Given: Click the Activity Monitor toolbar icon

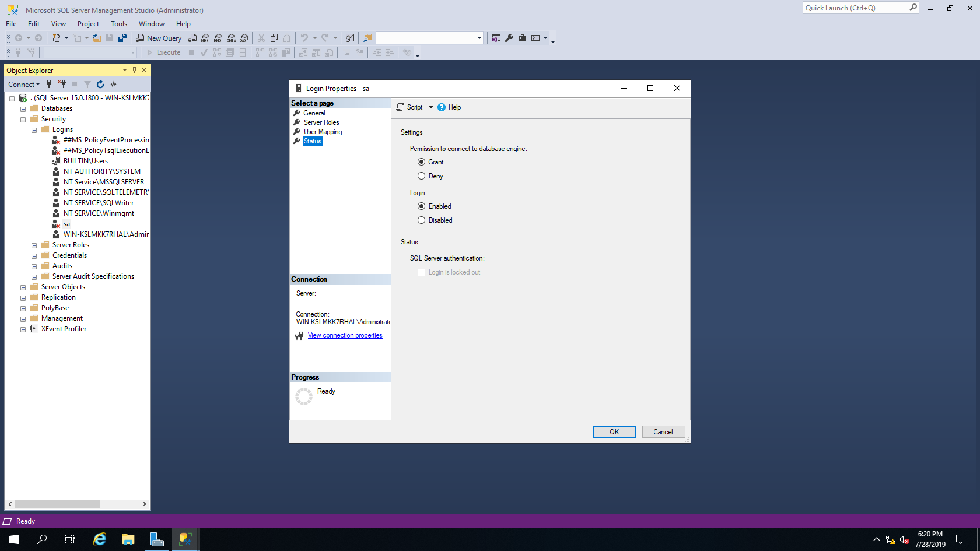Looking at the screenshot, I should pyautogui.click(x=350, y=38).
